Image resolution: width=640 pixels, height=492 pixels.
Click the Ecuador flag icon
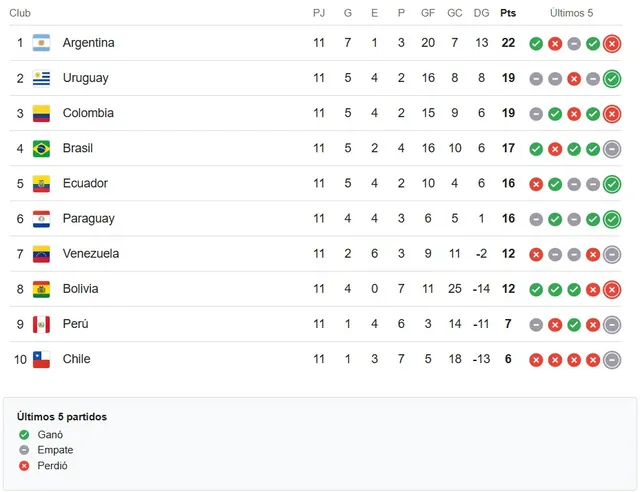(41, 183)
